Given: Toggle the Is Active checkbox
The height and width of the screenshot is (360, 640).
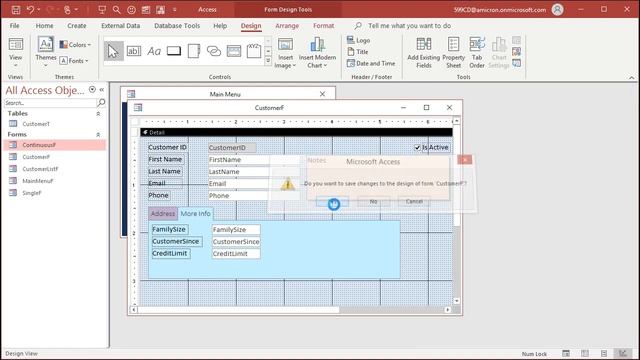Looking at the screenshot, I should click(x=417, y=147).
